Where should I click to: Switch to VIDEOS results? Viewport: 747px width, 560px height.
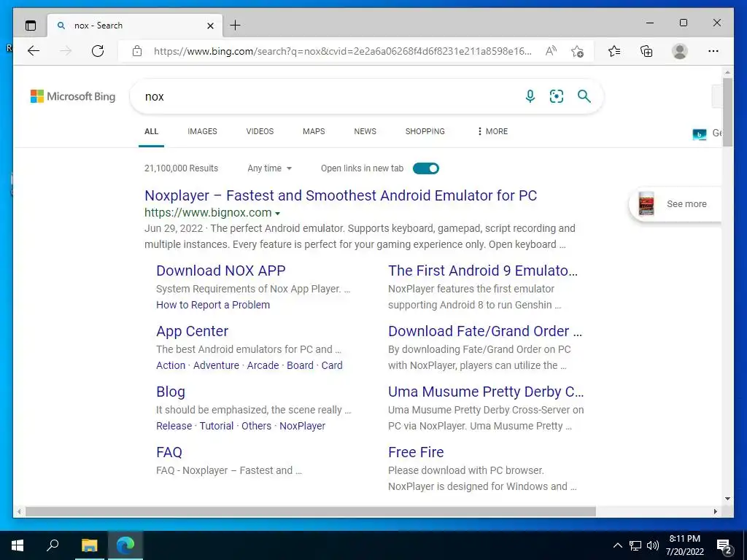tap(260, 131)
